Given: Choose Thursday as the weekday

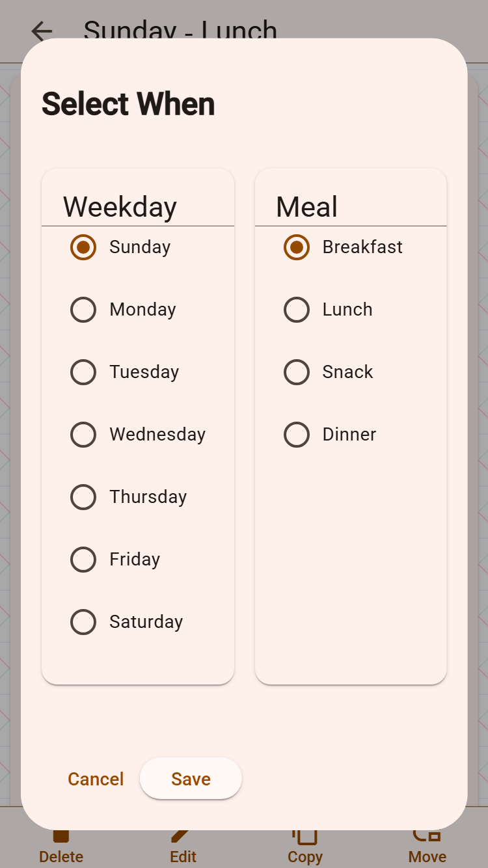Looking at the screenshot, I should pos(83,497).
